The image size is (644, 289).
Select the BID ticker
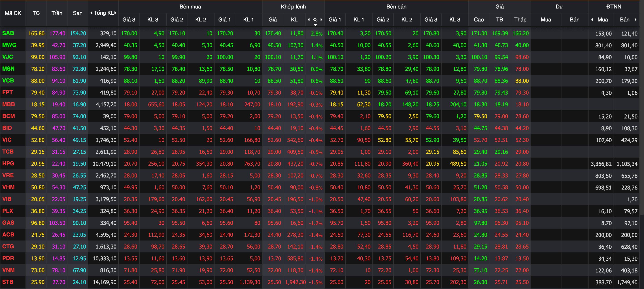[7, 128]
